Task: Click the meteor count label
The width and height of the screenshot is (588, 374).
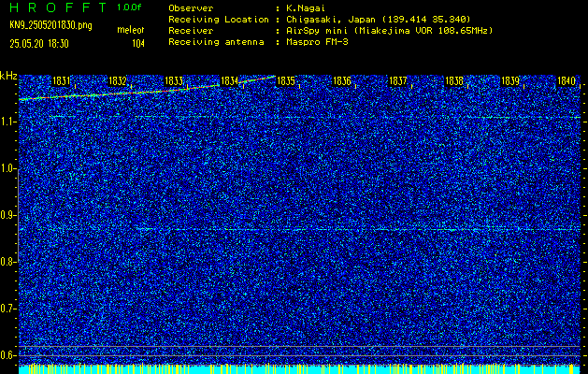Action: coord(131,30)
